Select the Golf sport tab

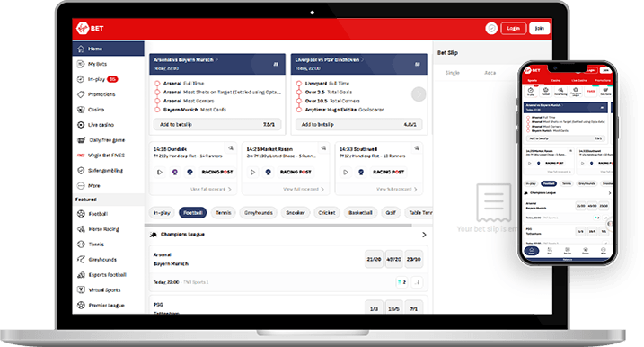click(391, 212)
